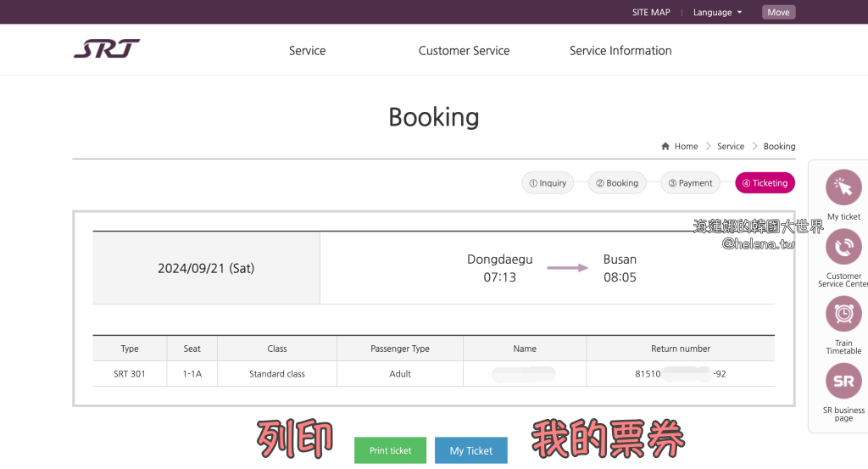Open SR business page icon

tap(843, 381)
